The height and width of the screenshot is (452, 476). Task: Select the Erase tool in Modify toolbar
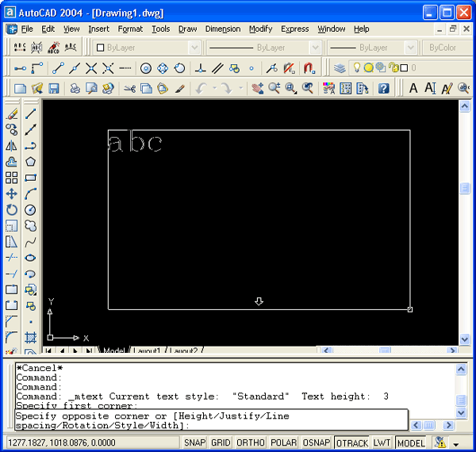pyautogui.click(x=12, y=113)
